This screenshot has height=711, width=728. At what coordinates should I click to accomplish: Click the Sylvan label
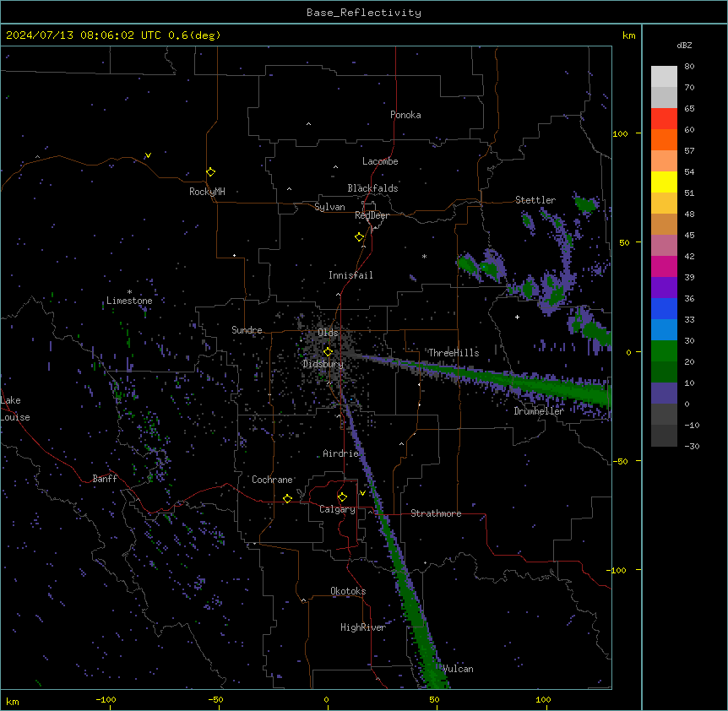pos(329,207)
